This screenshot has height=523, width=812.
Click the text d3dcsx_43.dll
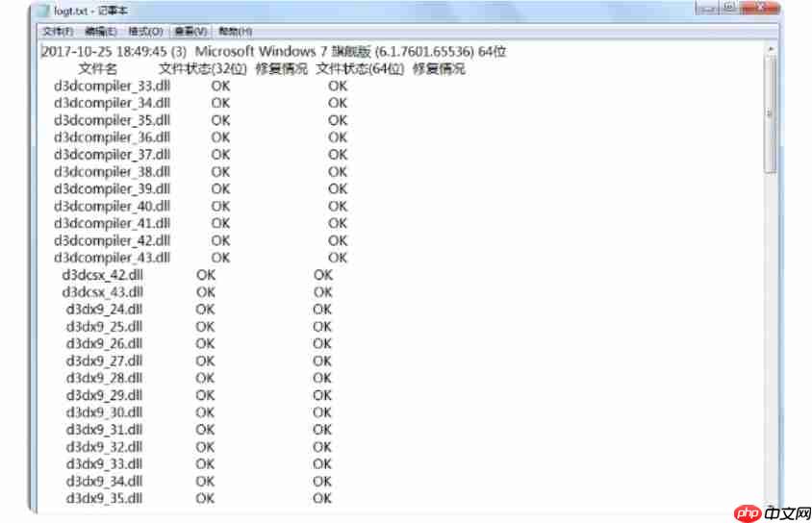tap(103, 291)
